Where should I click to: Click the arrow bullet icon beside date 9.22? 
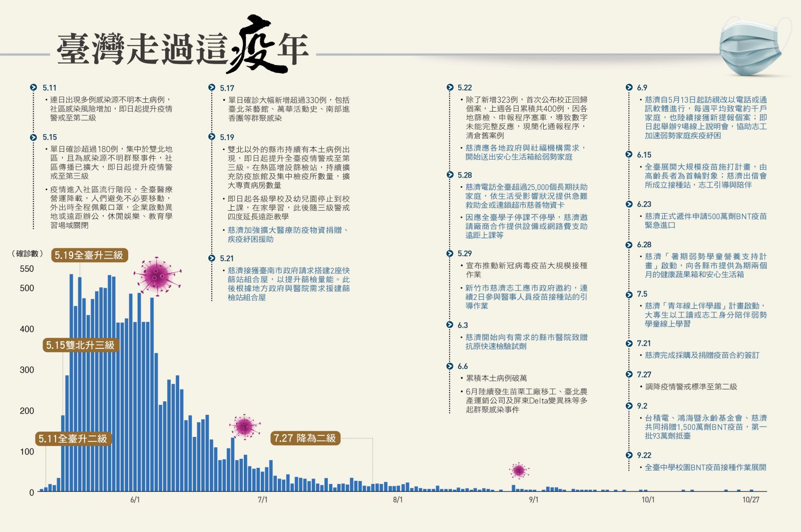629,455
